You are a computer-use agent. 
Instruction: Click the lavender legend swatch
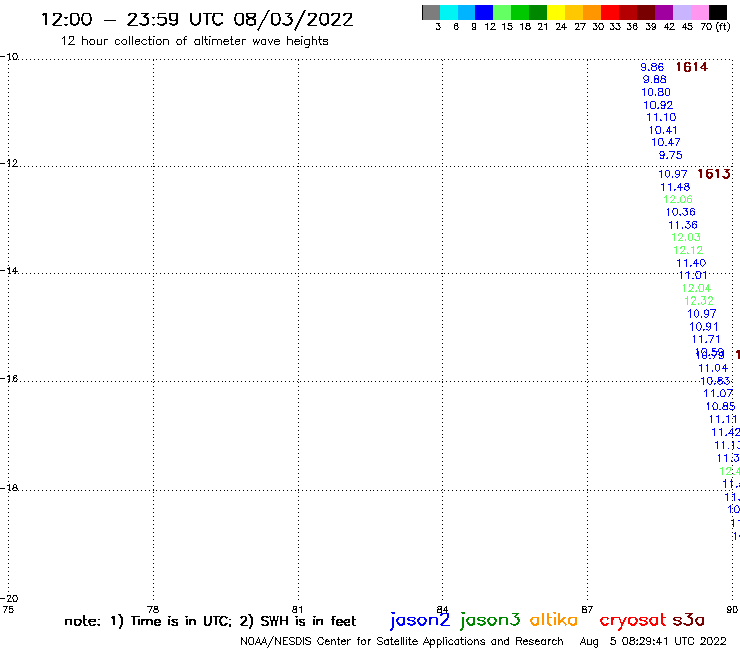click(682, 12)
